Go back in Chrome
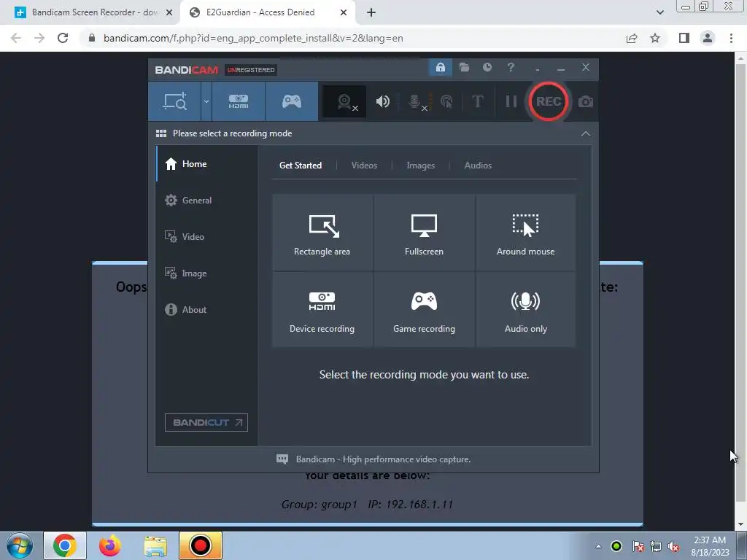This screenshot has height=560, width=747. (16, 38)
